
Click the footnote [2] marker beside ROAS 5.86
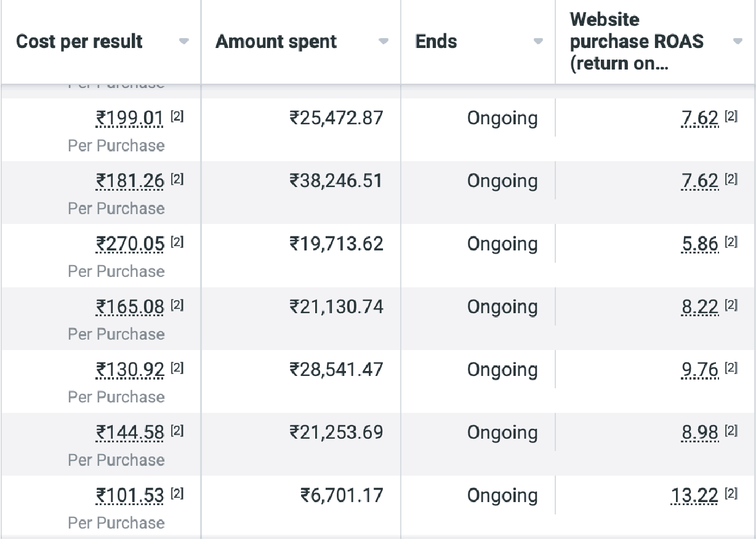(x=731, y=242)
